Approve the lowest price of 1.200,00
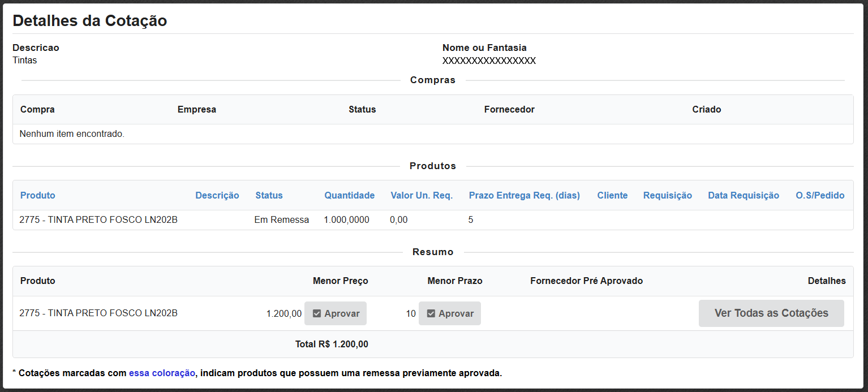 (335, 313)
